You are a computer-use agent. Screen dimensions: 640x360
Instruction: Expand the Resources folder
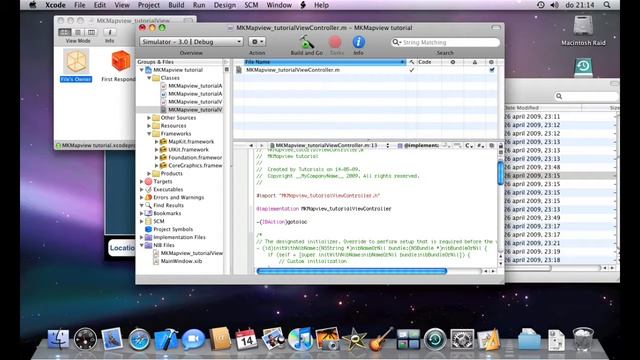click(x=149, y=126)
